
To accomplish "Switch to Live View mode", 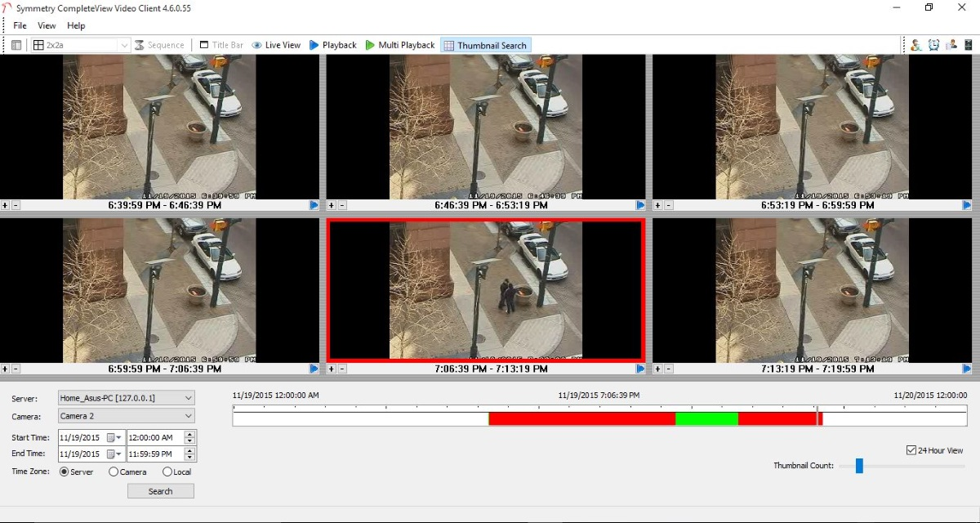I will coord(277,45).
